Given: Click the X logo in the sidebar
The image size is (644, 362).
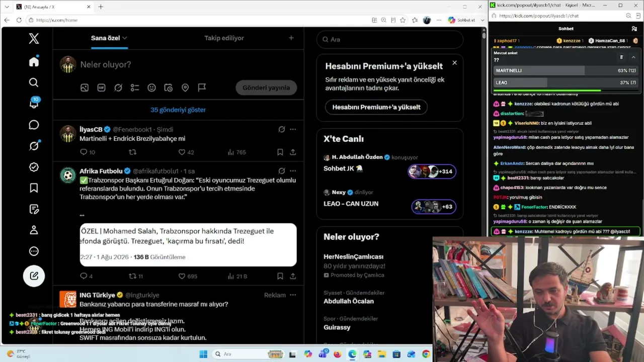Looking at the screenshot, I should tap(34, 39).
